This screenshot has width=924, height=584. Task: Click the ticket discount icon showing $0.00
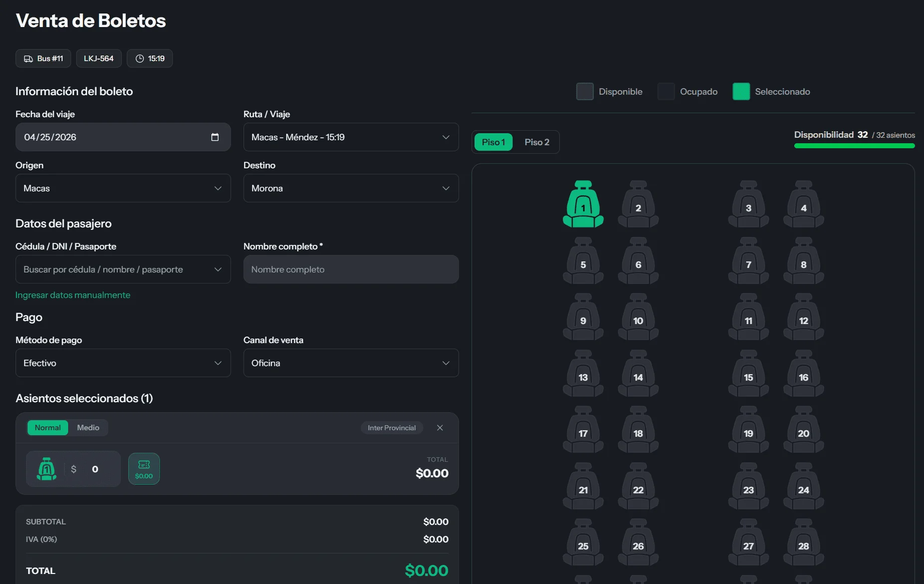pos(144,469)
